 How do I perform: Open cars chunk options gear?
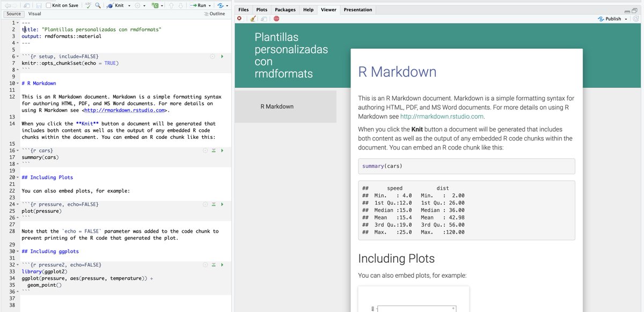pyautogui.click(x=205, y=151)
